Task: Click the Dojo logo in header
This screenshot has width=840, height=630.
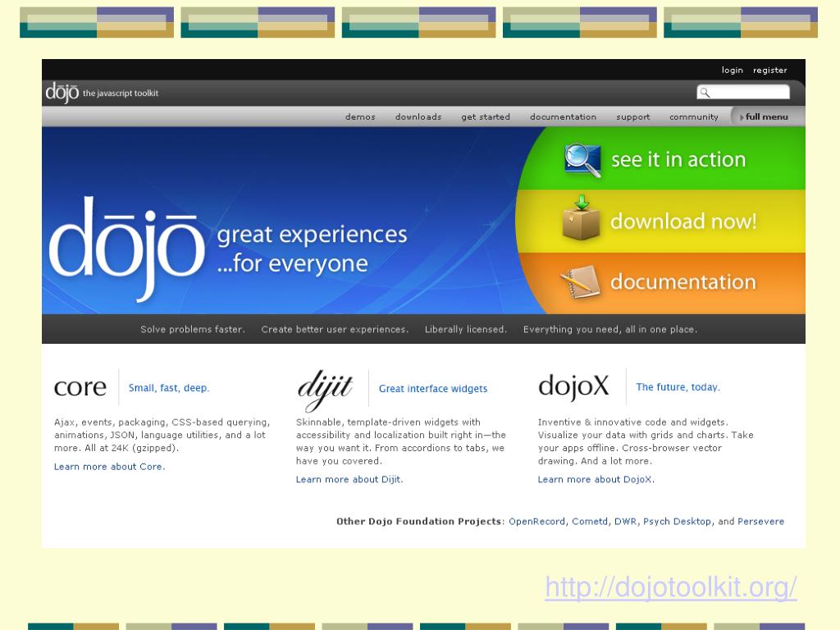Action: [62, 93]
